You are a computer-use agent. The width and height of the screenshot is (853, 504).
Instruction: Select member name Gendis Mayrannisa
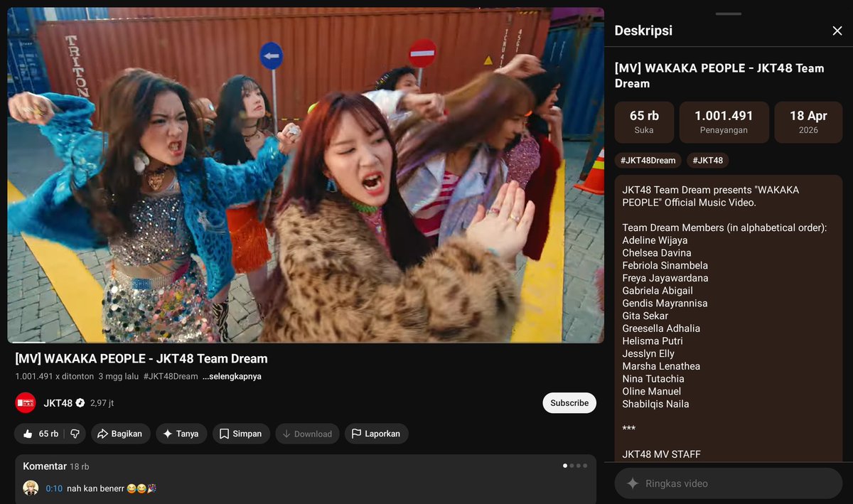[665, 303]
